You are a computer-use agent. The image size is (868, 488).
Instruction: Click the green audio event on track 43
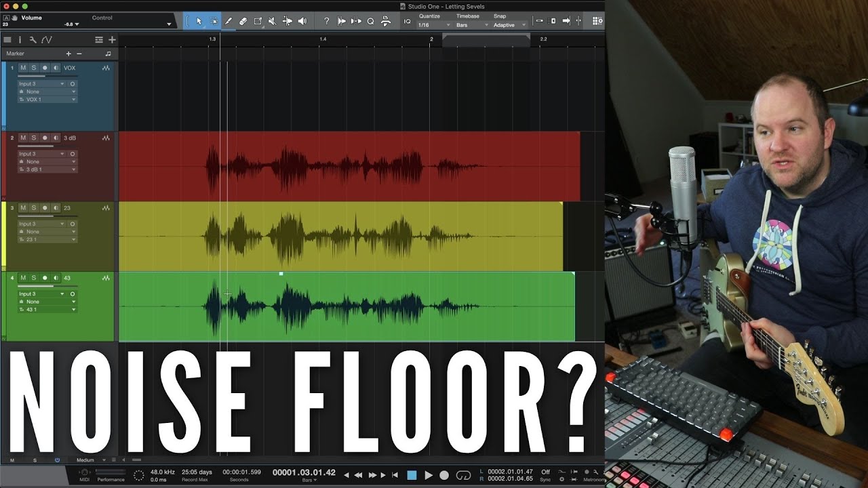[x=347, y=306]
